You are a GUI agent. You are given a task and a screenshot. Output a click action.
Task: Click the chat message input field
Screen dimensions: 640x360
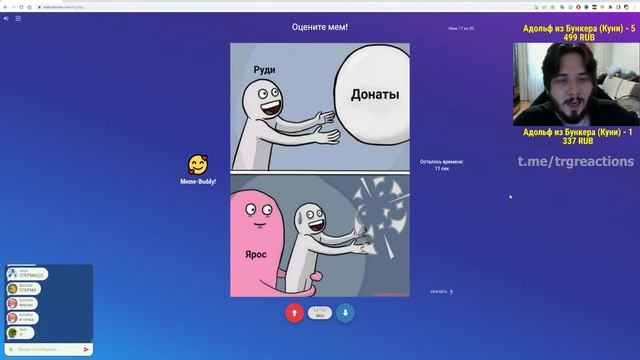click(48, 349)
